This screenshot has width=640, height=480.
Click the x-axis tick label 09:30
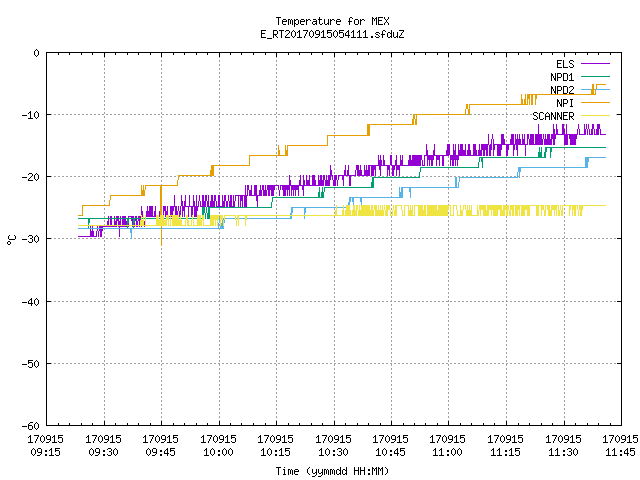pos(103,452)
